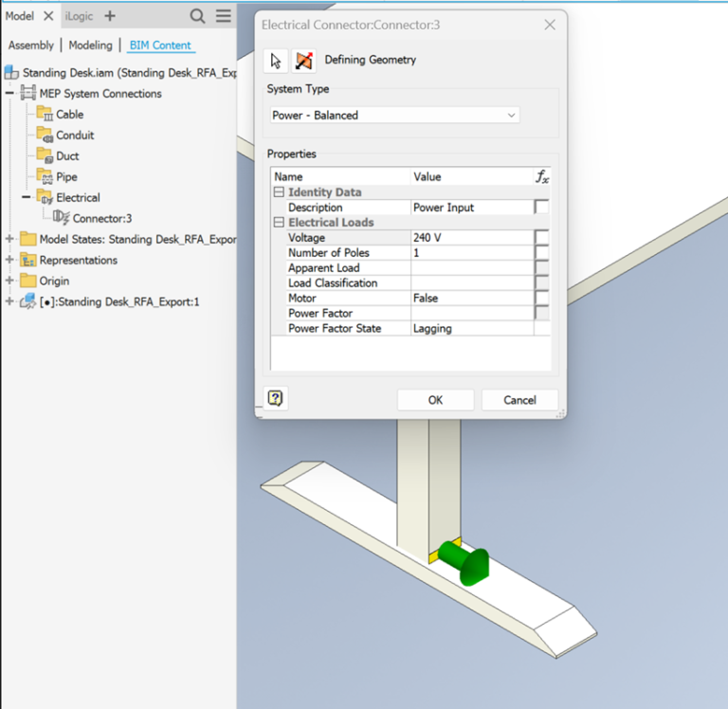Viewport: 728px width, 709px height.
Task: Toggle the Description fx checkbox
Action: point(541,207)
